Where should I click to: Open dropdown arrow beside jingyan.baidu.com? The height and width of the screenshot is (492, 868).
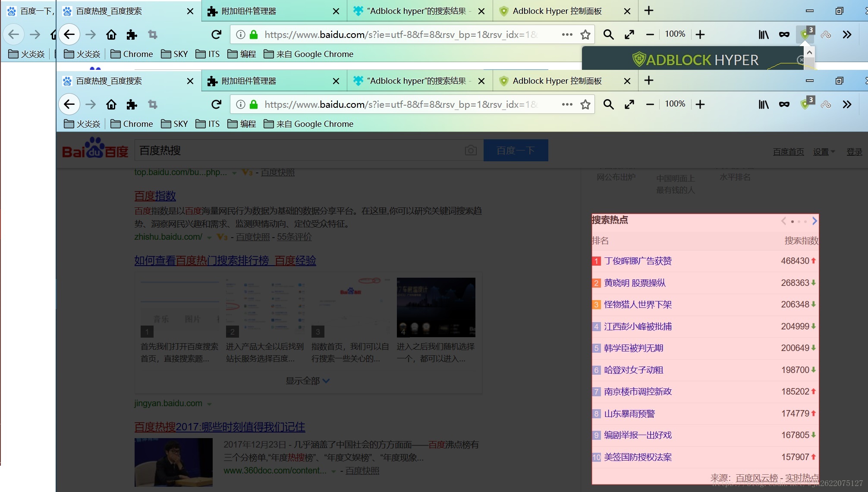pos(209,404)
